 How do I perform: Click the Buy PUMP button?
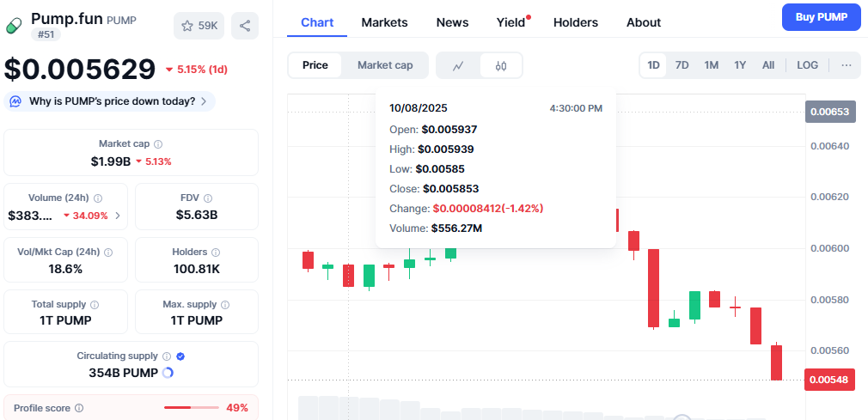point(821,17)
